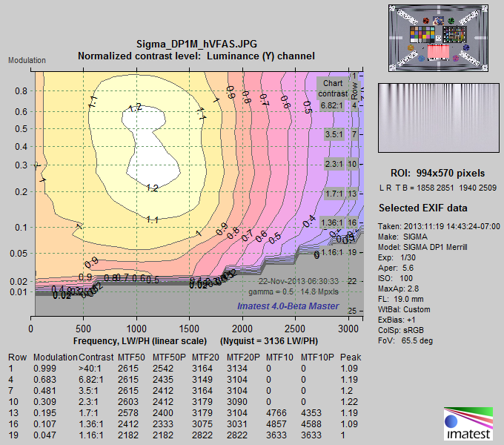The height and width of the screenshot is (445, 504).
Task: Click the x-axis tick label 500
Action: (x=83, y=329)
